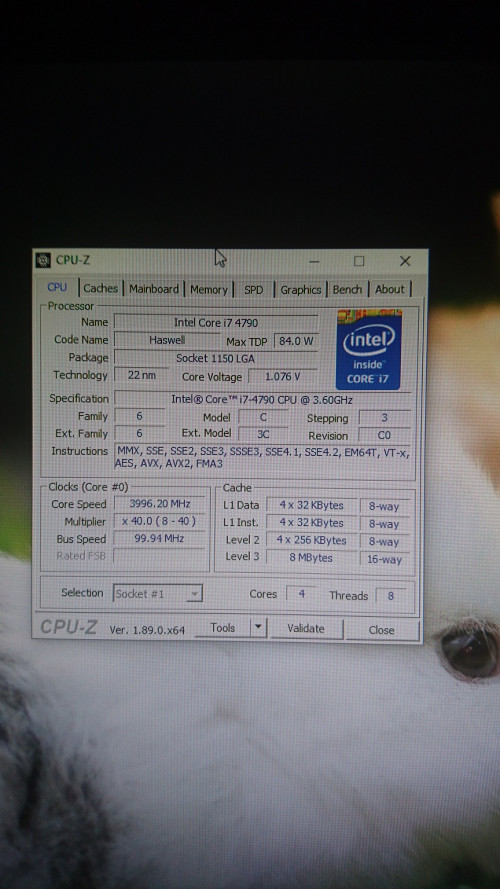Image resolution: width=500 pixels, height=889 pixels.
Task: Open the Caches tab
Action: click(100, 288)
